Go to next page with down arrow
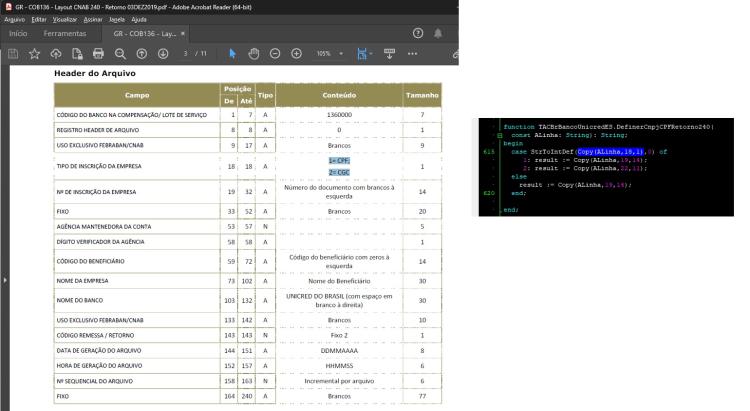Screen dimensions: 750x411 tap(163, 54)
